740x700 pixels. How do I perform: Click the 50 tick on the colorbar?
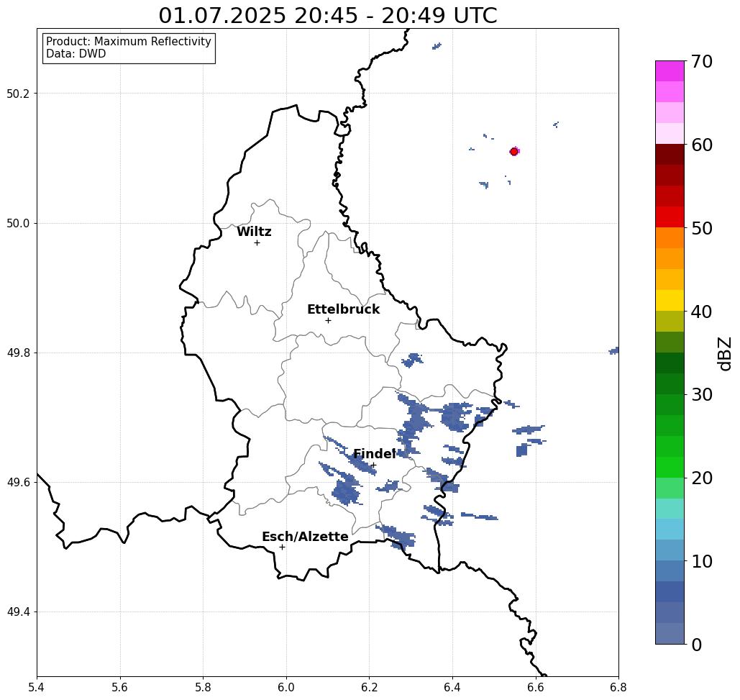pyautogui.click(x=701, y=228)
